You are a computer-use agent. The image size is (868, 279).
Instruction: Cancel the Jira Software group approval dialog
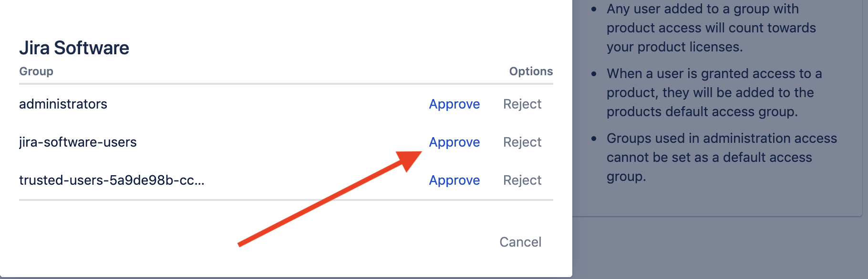coord(520,242)
